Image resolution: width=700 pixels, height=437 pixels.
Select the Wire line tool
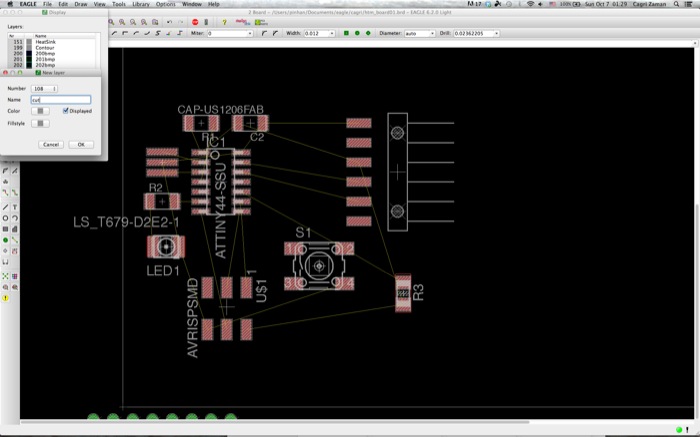[5, 207]
